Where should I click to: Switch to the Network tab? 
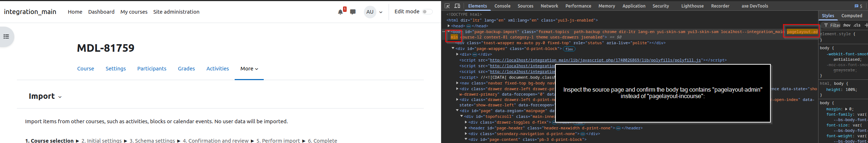point(549,6)
